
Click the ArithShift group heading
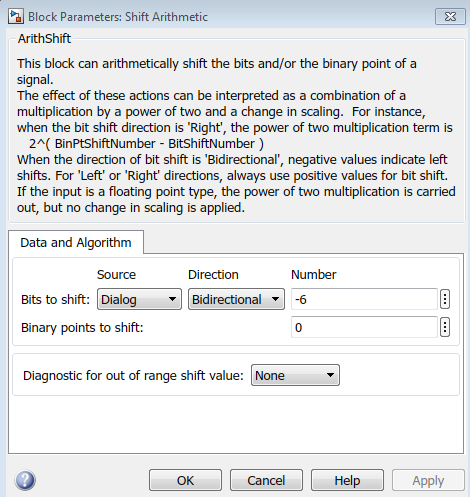(x=44, y=39)
